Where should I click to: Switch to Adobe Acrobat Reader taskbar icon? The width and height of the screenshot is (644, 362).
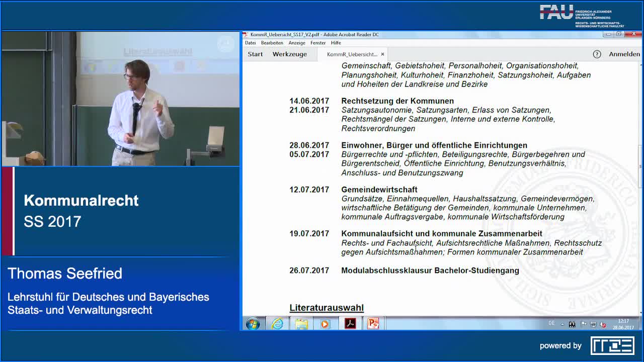coord(350,324)
